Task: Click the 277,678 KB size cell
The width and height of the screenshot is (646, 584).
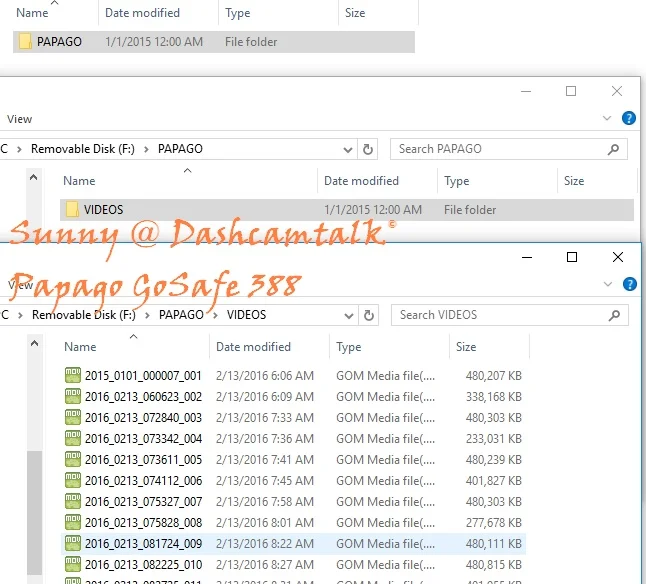Action: [x=494, y=523]
